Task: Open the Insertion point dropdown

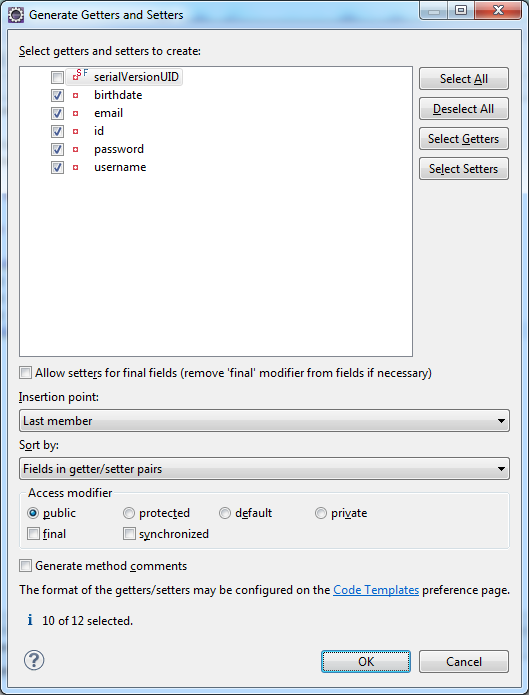Action: pyautogui.click(x=264, y=421)
